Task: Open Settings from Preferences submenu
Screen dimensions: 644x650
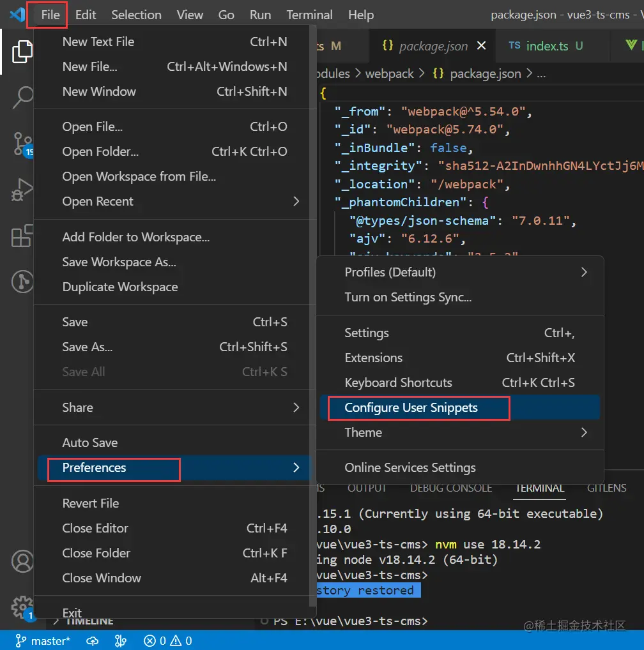Action: coord(460,333)
